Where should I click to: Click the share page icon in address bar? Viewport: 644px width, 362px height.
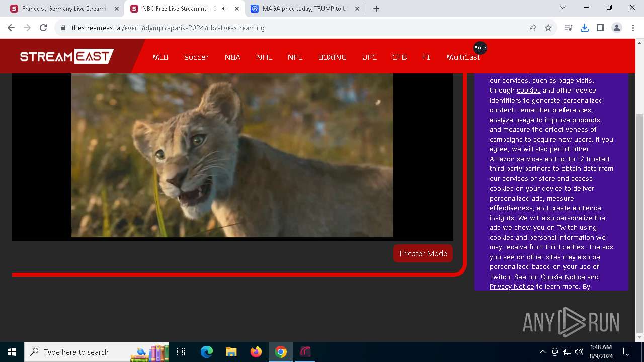pos(532,28)
